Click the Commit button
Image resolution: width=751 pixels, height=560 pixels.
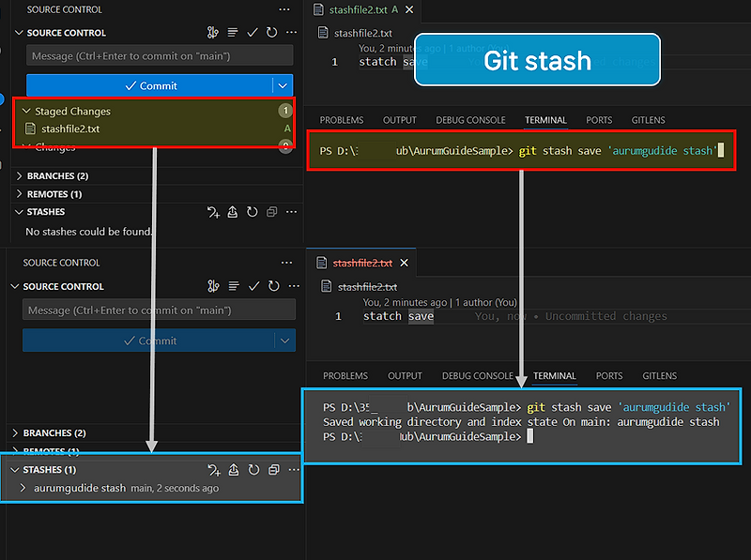[150, 85]
